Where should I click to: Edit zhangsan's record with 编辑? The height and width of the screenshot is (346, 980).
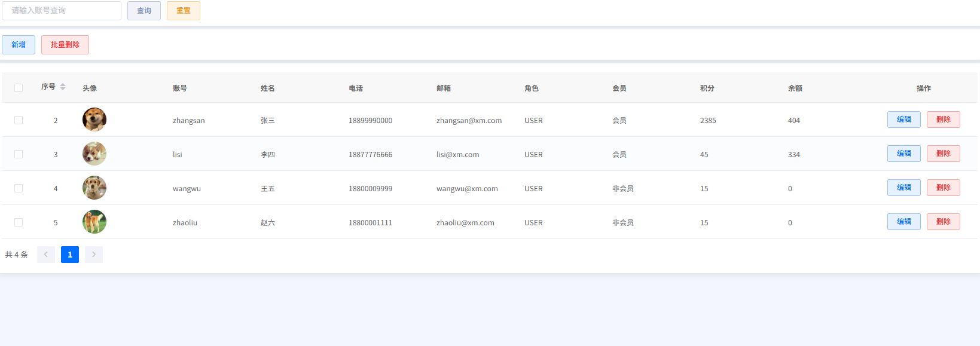(903, 120)
